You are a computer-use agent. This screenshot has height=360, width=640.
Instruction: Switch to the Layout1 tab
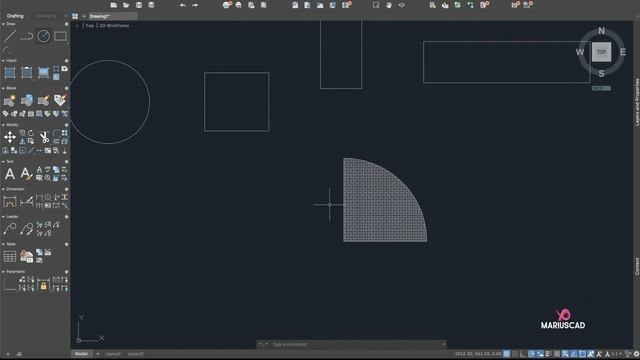tap(113, 354)
